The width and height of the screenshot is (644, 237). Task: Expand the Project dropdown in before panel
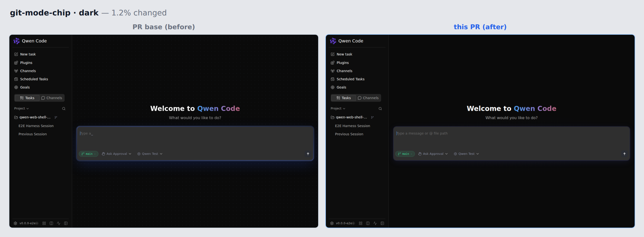(22, 109)
